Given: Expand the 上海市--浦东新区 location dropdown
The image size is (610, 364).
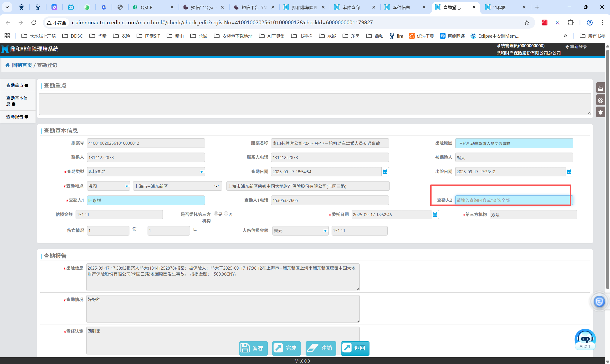Looking at the screenshot, I should coord(216,186).
